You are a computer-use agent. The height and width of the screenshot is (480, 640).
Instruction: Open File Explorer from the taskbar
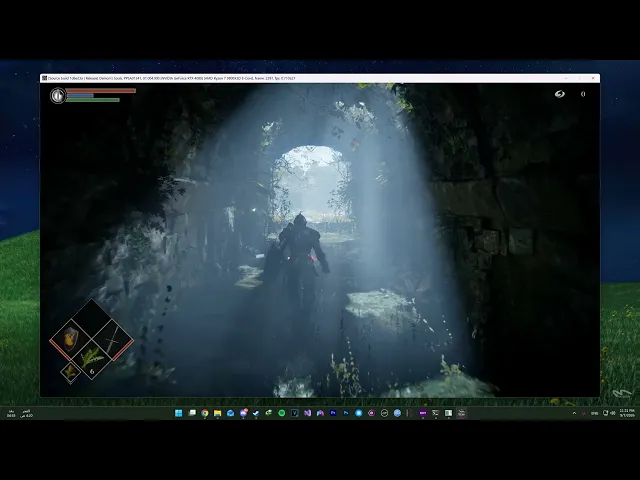click(x=218, y=413)
